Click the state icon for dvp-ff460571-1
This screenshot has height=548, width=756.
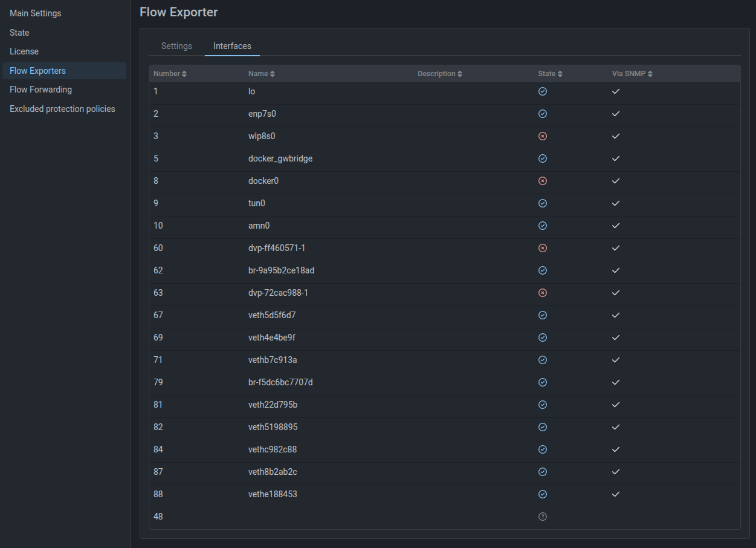[542, 248]
